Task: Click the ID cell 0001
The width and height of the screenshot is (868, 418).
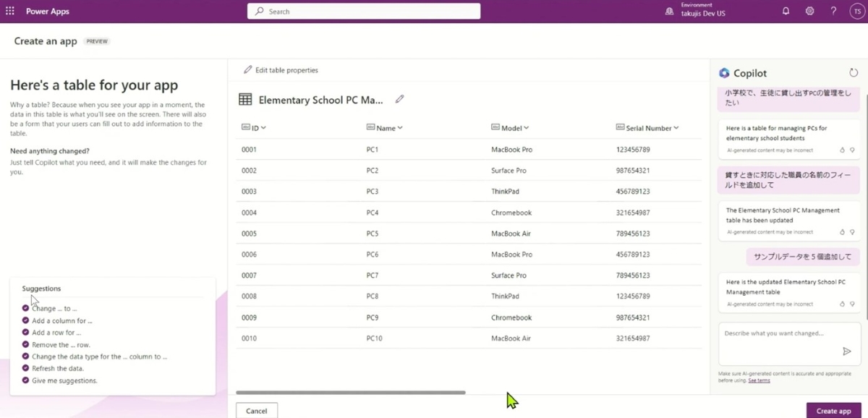Action: click(249, 150)
